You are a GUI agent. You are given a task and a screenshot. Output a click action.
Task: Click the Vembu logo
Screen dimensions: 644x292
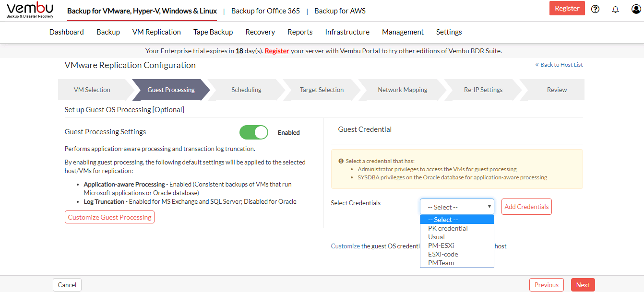coord(30,11)
